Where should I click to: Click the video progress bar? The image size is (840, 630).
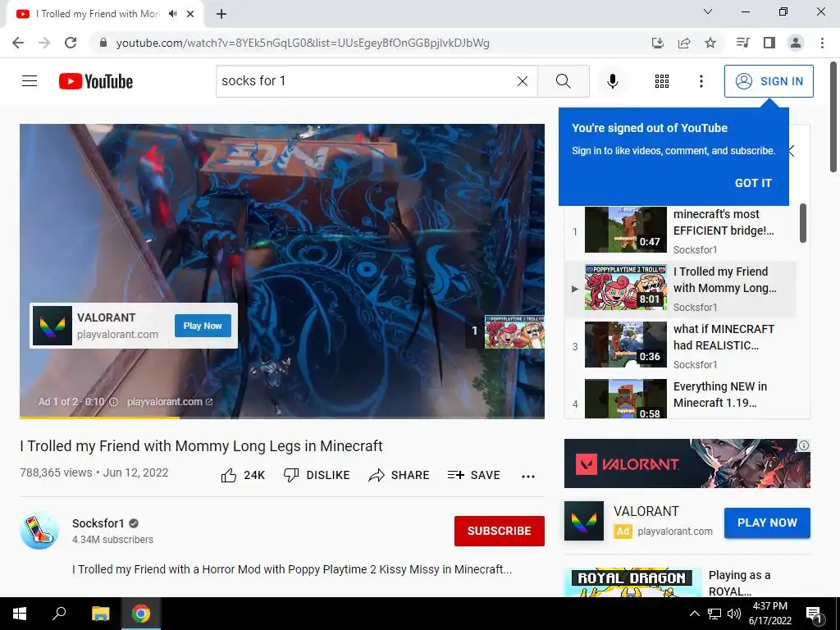[x=282, y=418]
